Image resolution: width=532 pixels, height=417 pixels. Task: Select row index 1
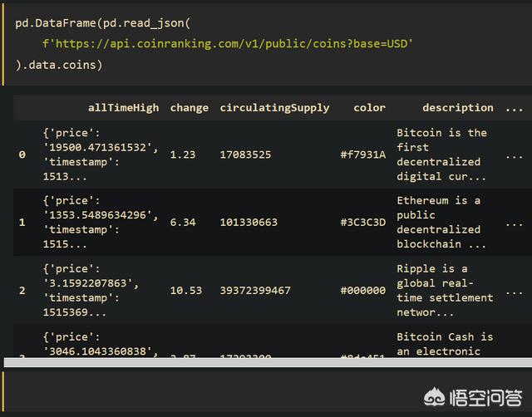pos(22,223)
